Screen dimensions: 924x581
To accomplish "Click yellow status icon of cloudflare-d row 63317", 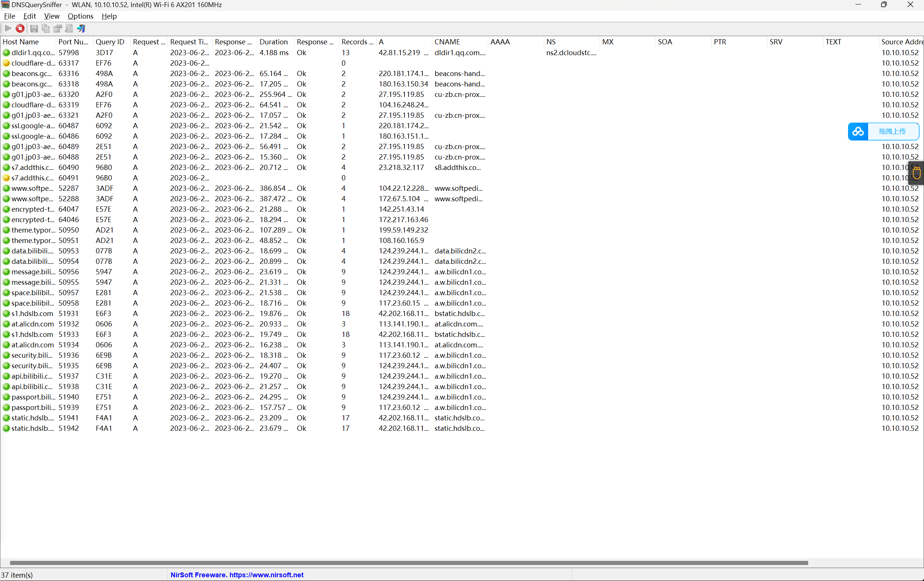I will point(6,63).
